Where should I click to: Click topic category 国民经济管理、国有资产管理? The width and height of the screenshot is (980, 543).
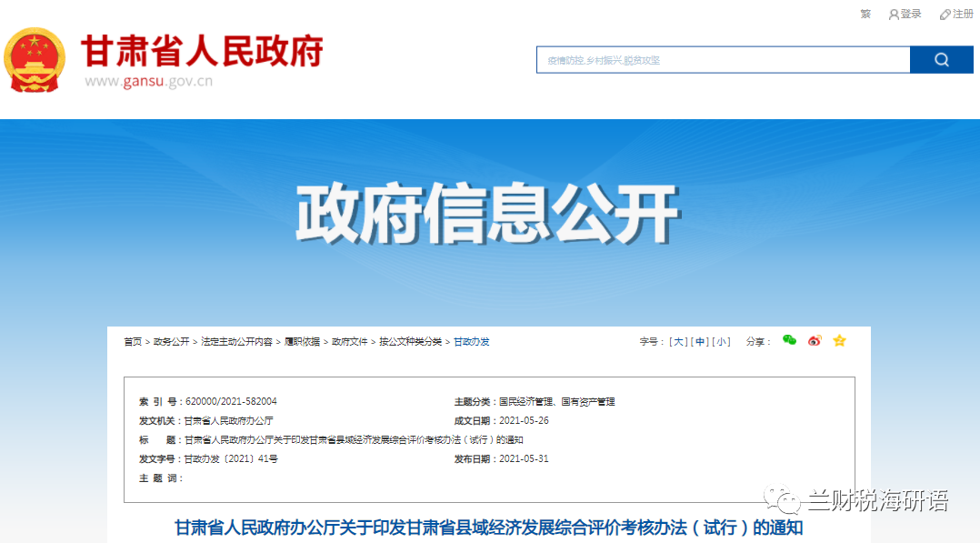[x=557, y=402]
